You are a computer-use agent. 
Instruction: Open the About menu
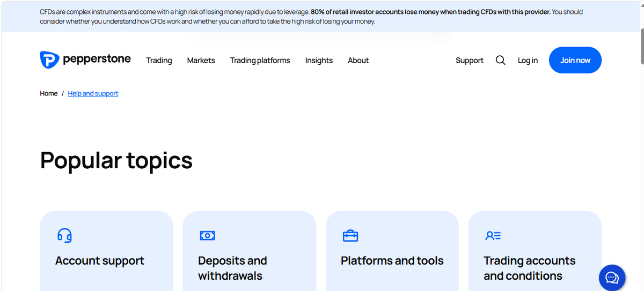point(358,61)
